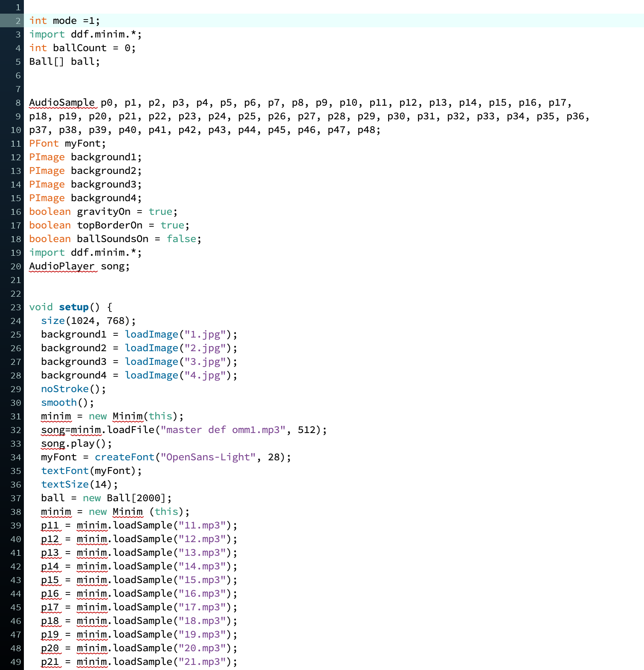Click the 'song.play();' call
This screenshot has width=644, height=670.
coord(76,443)
